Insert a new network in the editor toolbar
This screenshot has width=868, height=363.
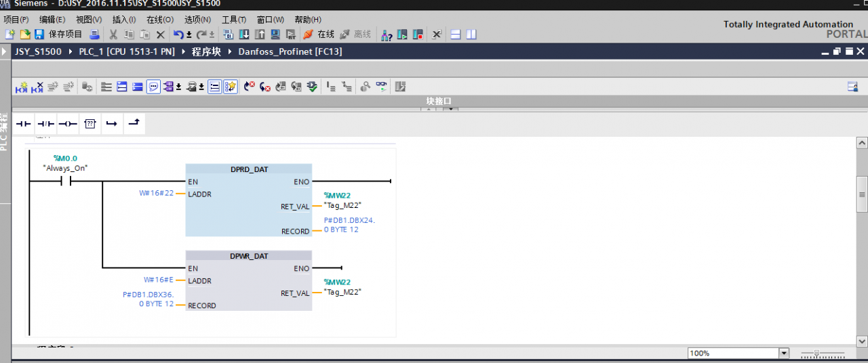22,87
